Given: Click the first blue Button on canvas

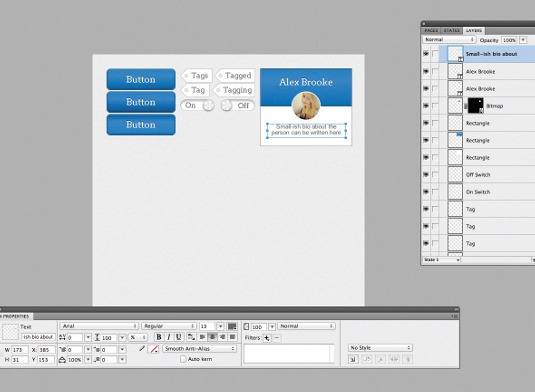Looking at the screenshot, I should 141,79.
